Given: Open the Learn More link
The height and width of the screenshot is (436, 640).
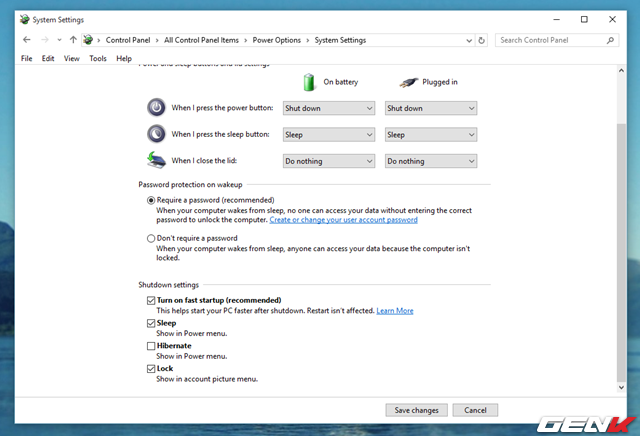Looking at the screenshot, I should point(395,311).
